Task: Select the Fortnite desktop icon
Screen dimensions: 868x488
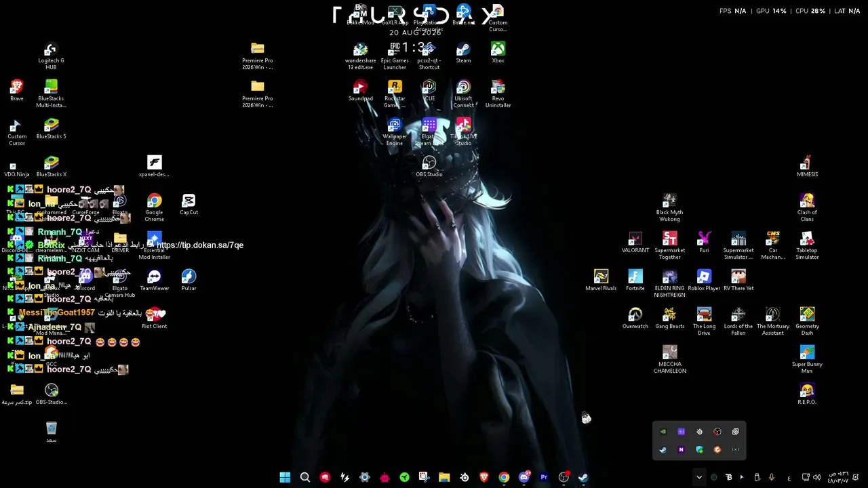Action: pos(635,281)
